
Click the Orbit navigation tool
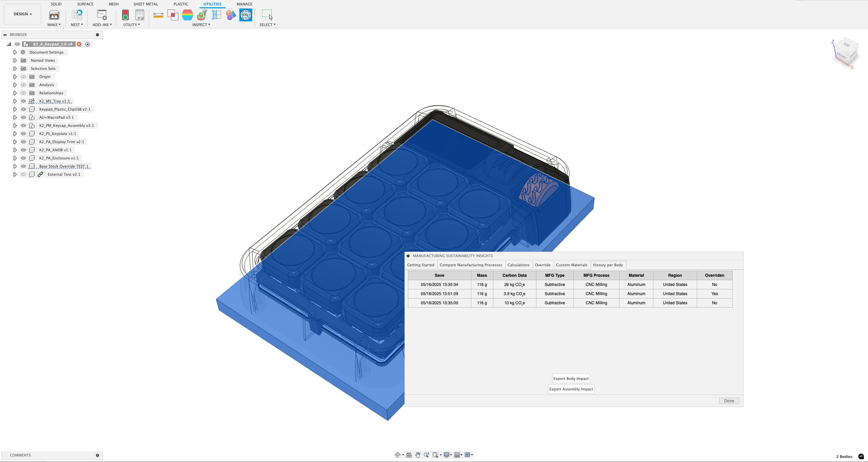click(x=398, y=455)
